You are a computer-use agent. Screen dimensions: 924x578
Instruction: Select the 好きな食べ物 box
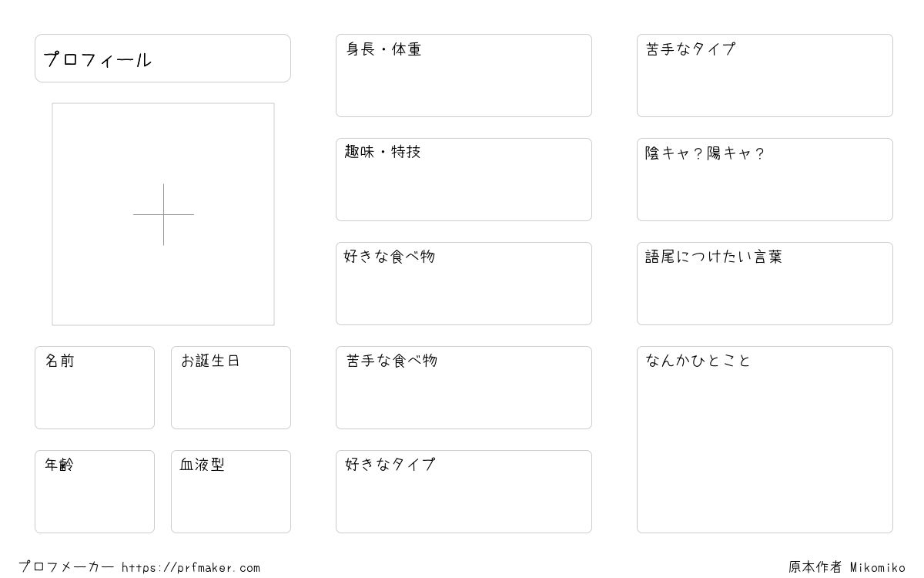(x=464, y=284)
